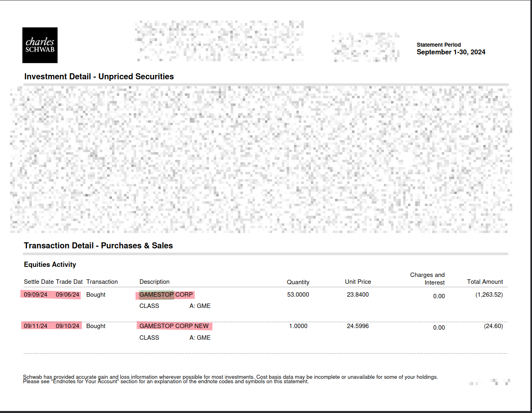Click "CLASS" under the 09/09/24 GAMESTOP CORP row

pyautogui.click(x=149, y=306)
